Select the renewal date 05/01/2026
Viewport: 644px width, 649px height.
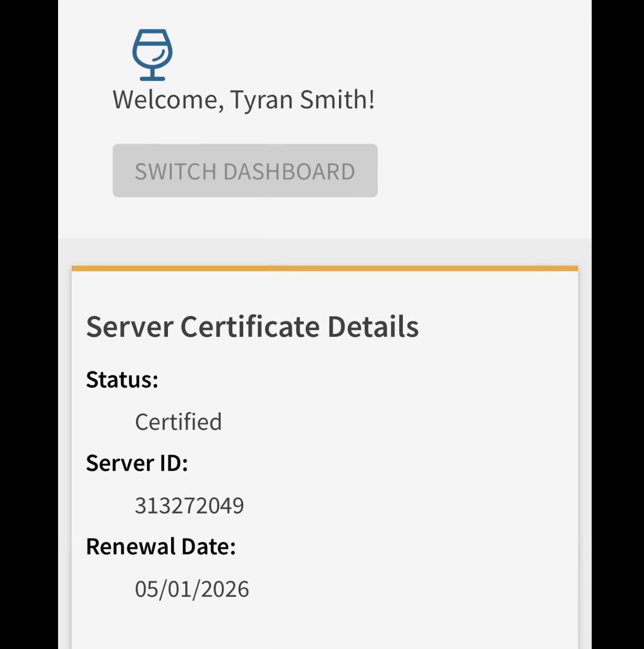(192, 589)
